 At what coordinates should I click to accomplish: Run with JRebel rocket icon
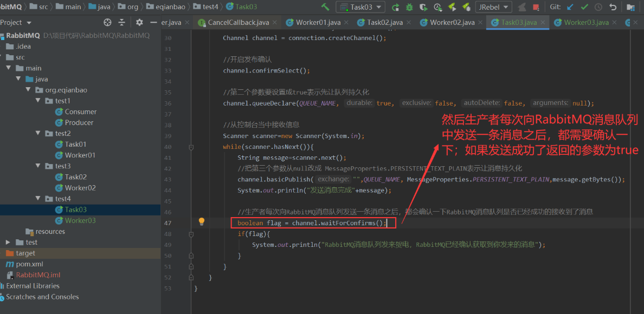(452, 7)
